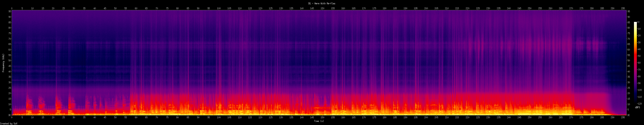Click 'DC' on the left frequency axis

[9, 115]
